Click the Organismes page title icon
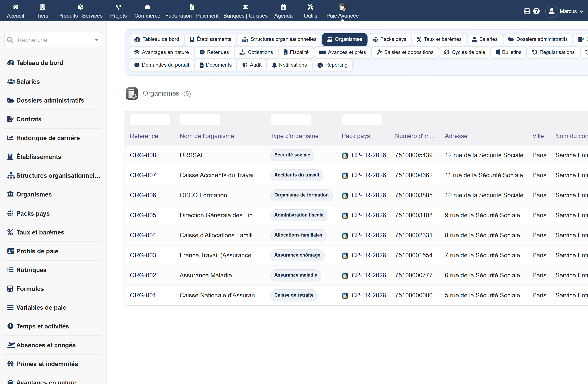Screen dimensions: 588x384 pyautogui.click(x=132, y=93)
